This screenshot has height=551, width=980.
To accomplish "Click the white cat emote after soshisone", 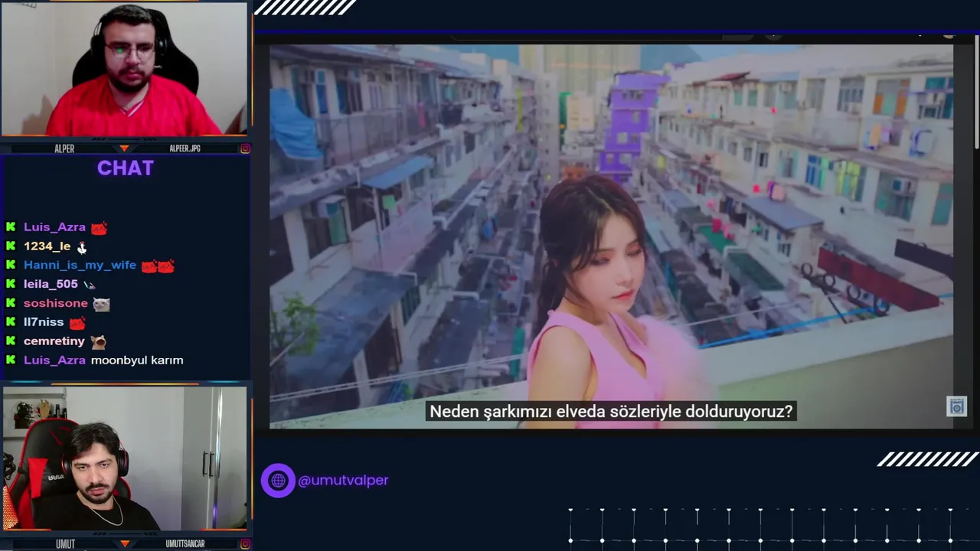I will point(101,304).
